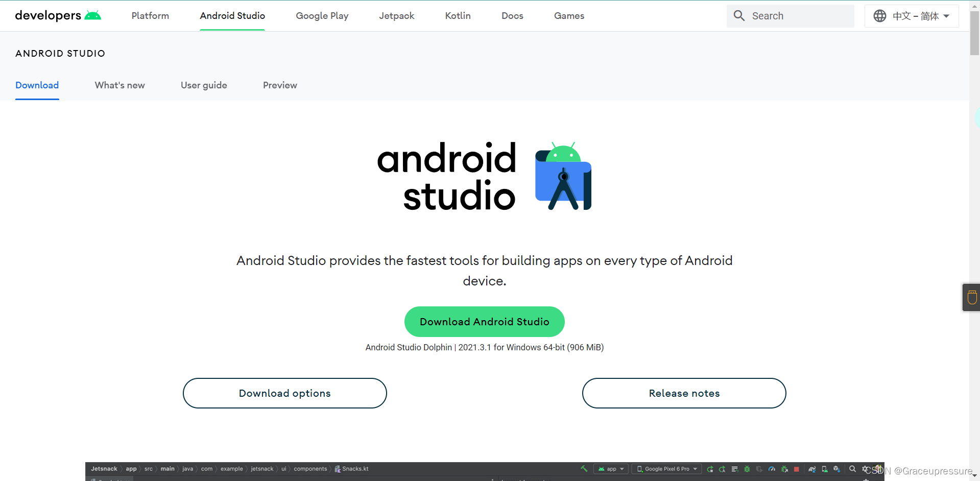980x481 pixels.
Task: Open the Jetpack menu
Action: pyautogui.click(x=397, y=16)
